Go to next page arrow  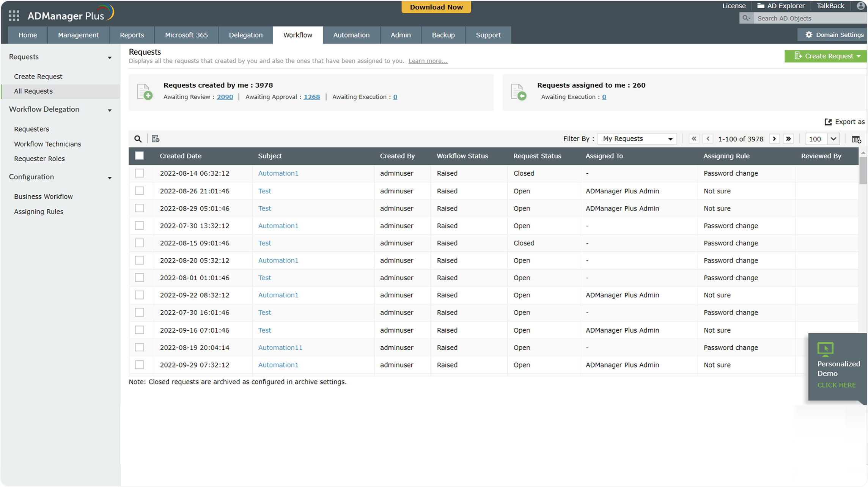(x=774, y=139)
